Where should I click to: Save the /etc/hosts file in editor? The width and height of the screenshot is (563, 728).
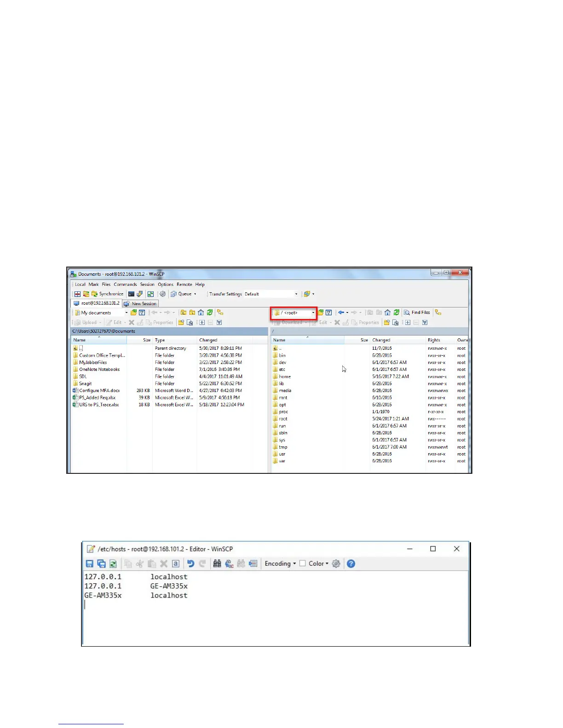(90, 563)
